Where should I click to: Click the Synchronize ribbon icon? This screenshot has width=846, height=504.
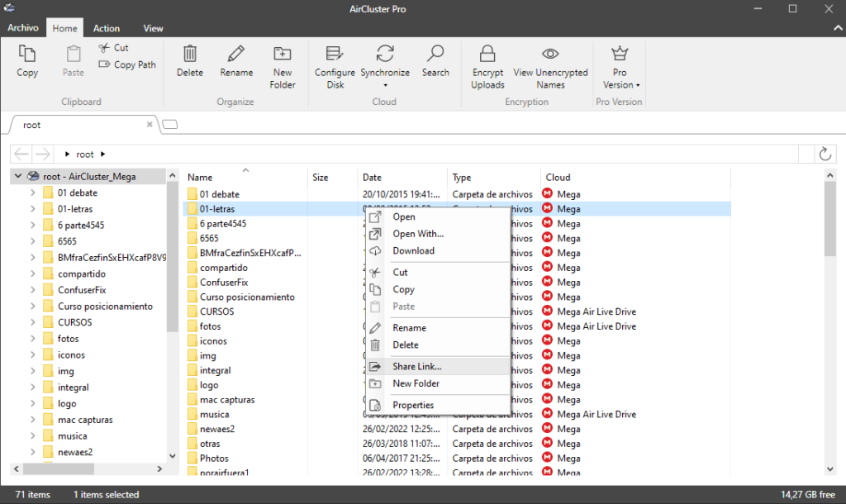pos(385,54)
